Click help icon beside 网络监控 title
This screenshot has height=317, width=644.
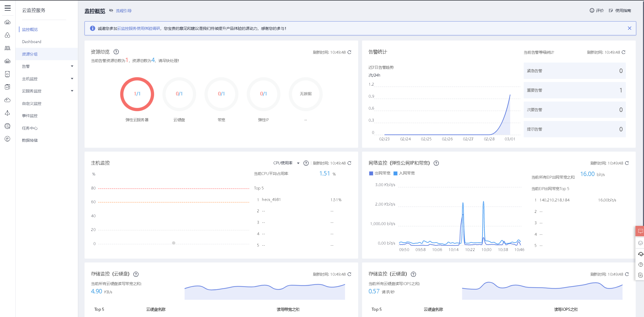click(436, 163)
